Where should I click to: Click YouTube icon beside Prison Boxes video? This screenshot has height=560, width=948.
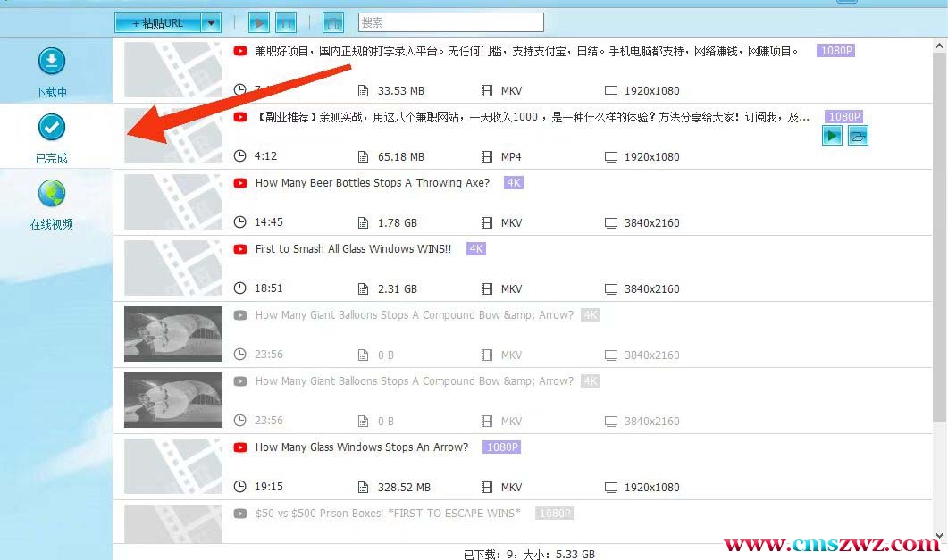pyautogui.click(x=239, y=514)
